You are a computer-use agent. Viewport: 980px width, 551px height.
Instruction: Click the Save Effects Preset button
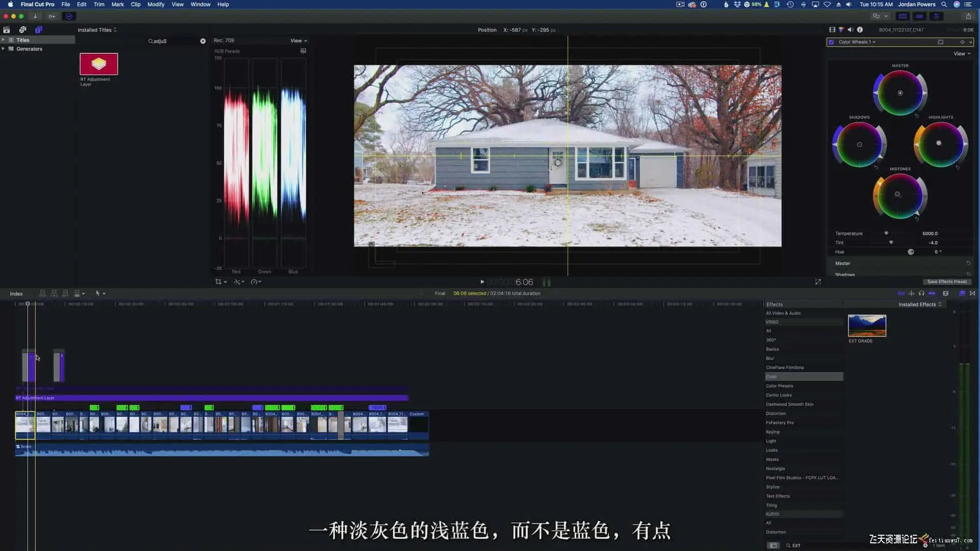click(947, 282)
